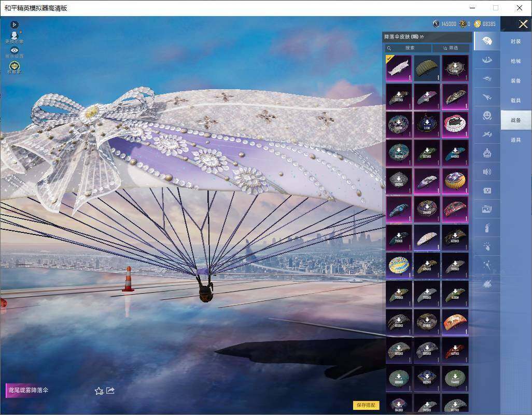The image size is (532, 415).
Task: Switch to the 时装 outfit tab
Action: (516, 41)
